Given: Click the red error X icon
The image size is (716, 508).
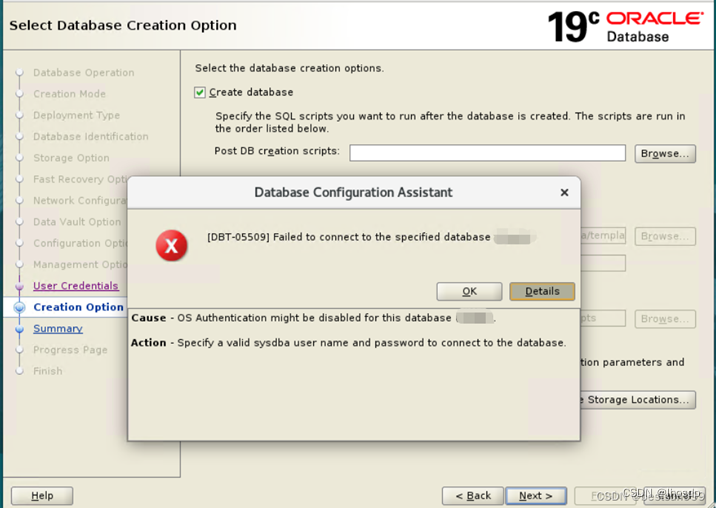Looking at the screenshot, I should [x=171, y=246].
